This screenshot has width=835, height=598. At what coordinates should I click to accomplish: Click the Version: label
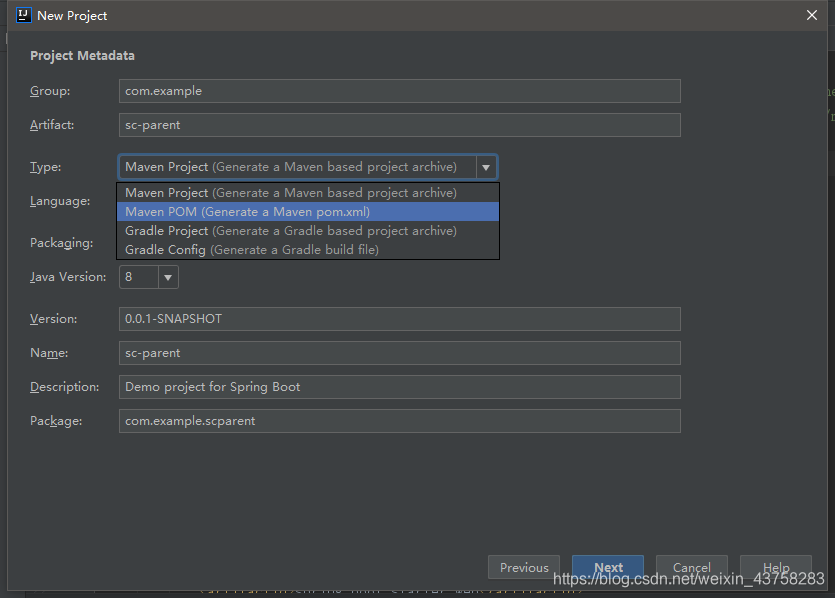54,319
